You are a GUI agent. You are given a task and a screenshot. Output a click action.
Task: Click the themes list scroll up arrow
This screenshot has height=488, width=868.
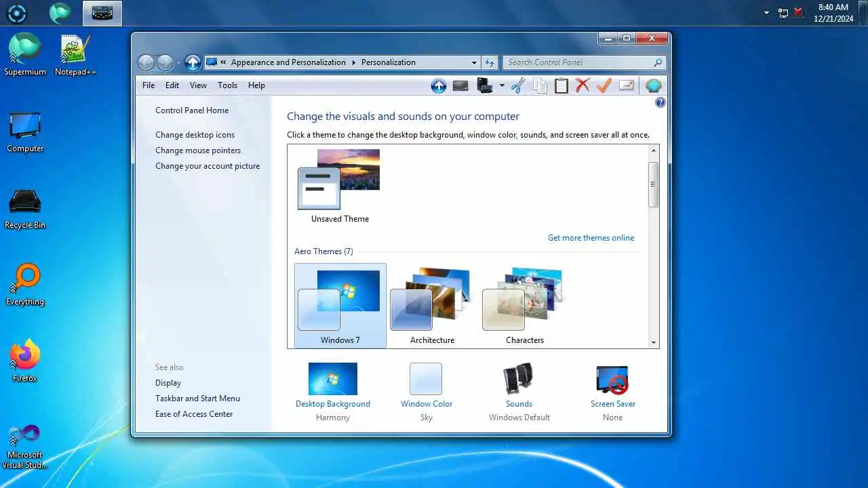(654, 150)
